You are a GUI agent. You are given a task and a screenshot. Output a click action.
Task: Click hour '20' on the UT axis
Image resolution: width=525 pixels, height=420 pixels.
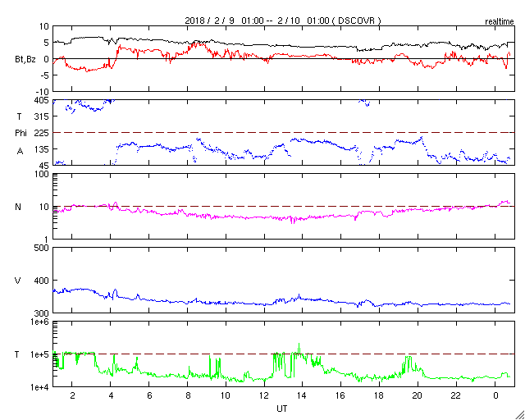pos(418,396)
